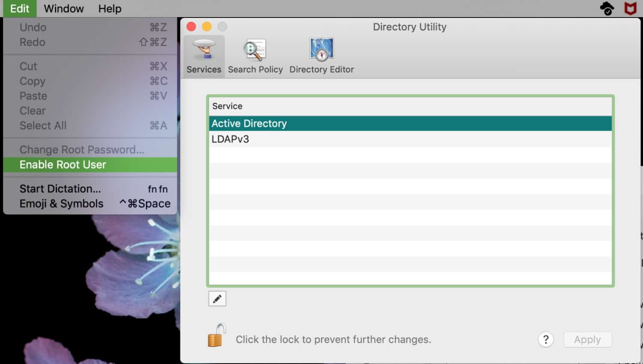The width and height of the screenshot is (643, 364).
Task: Click the Cut menu entry
Action: coord(90,66)
